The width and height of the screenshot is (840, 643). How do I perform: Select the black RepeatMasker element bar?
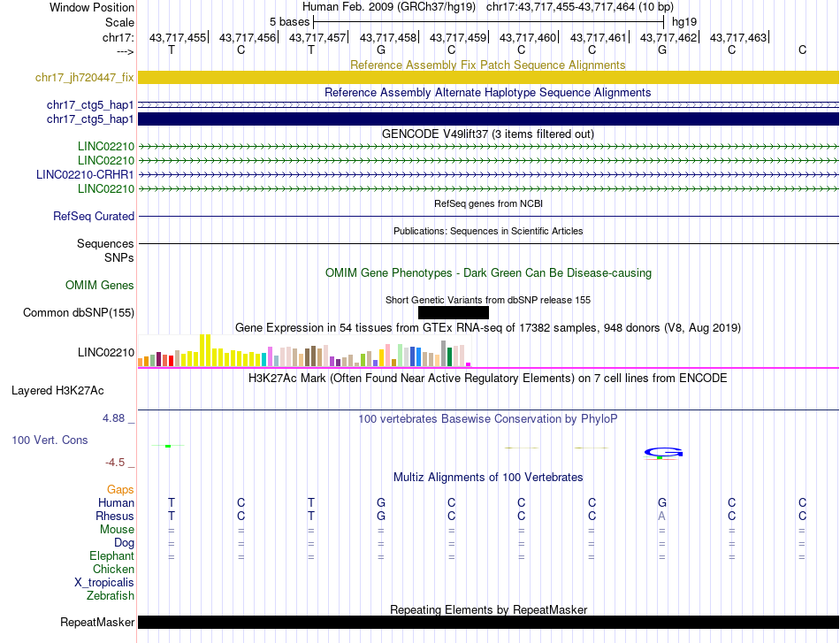(x=488, y=622)
